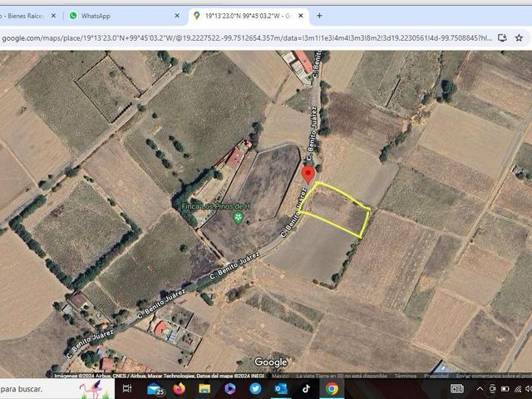This screenshot has height=399, width=532.
Task: Open TikTok from the taskbar
Action: pos(306,389)
